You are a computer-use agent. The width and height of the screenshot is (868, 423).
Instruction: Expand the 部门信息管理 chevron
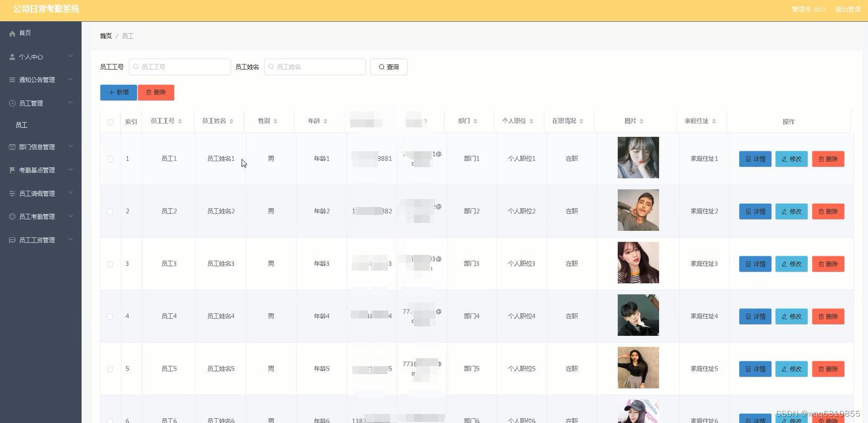point(71,146)
